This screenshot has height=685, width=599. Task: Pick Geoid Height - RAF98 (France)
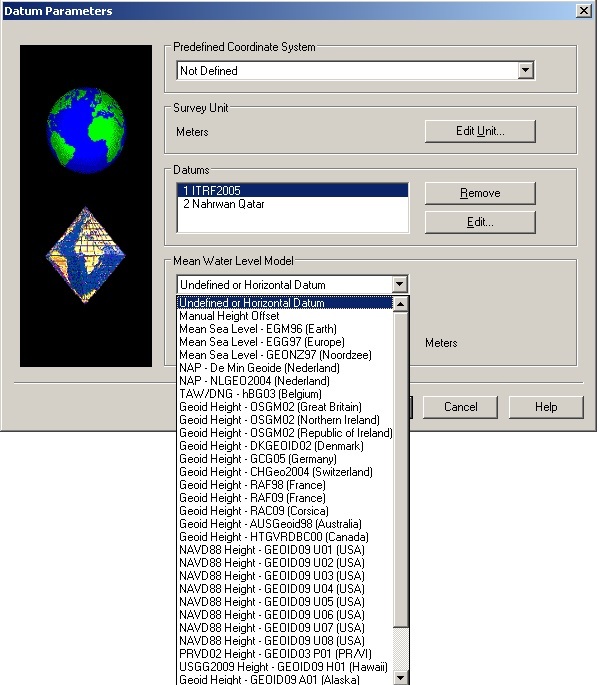point(285,485)
